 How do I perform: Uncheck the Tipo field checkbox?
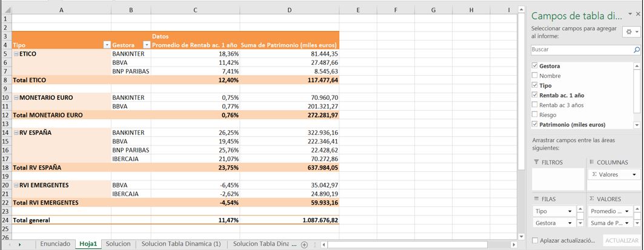(x=534, y=85)
